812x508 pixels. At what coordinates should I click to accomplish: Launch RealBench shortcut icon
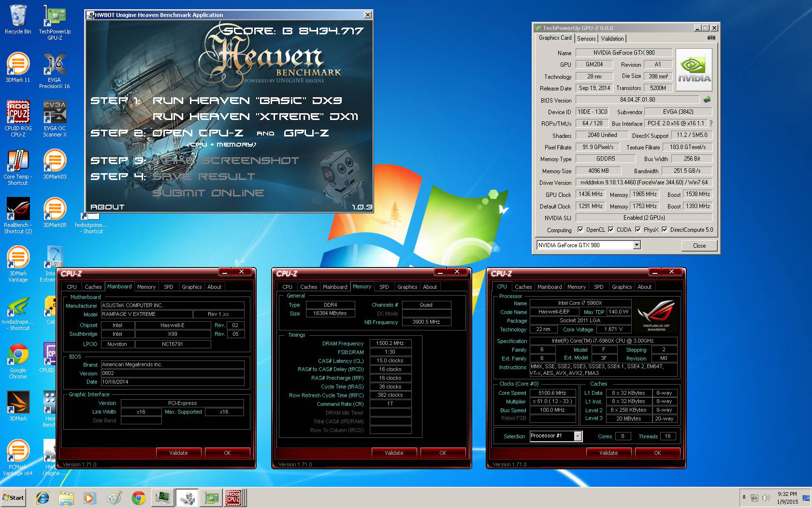[x=18, y=215]
